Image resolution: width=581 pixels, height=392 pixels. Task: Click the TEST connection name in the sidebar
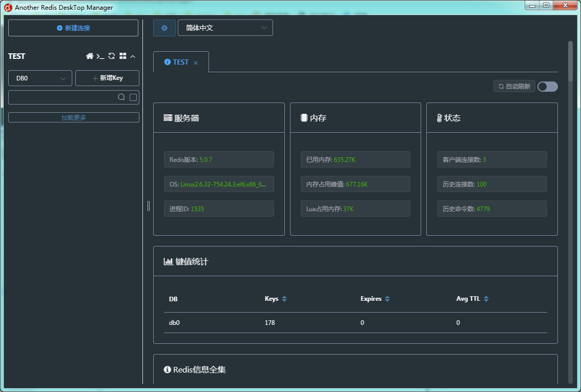(x=17, y=56)
